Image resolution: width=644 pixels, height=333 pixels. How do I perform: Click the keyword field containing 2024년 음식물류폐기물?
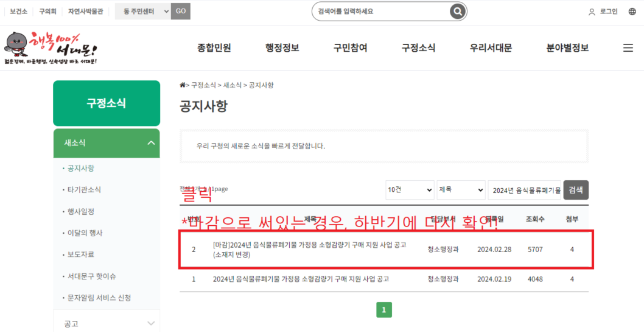(x=525, y=190)
